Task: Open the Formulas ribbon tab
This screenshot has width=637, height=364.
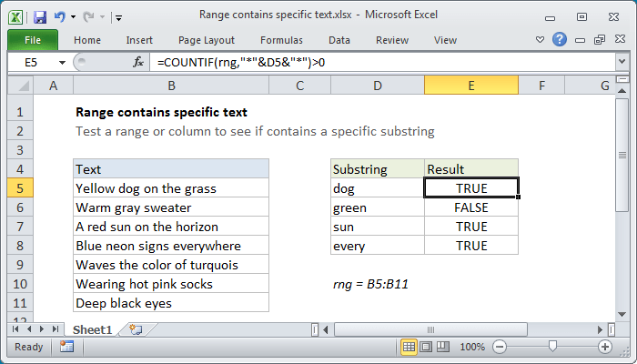Action: pyautogui.click(x=281, y=40)
